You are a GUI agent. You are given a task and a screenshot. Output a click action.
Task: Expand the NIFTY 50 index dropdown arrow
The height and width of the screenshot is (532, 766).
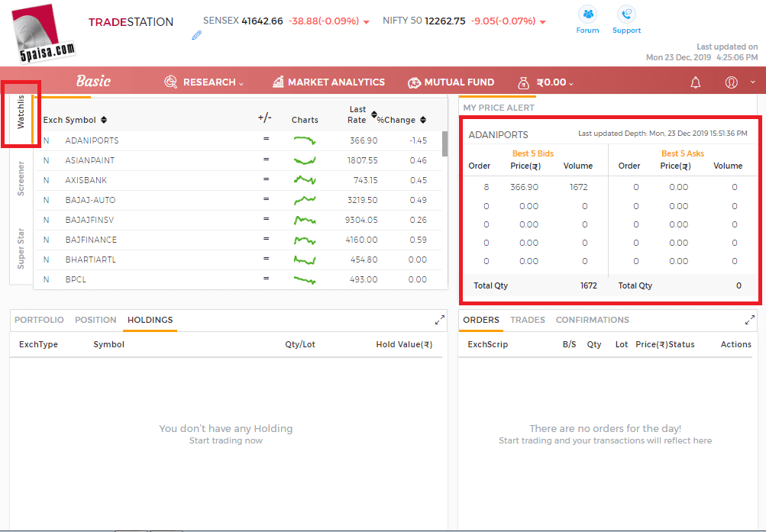(543, 22)
